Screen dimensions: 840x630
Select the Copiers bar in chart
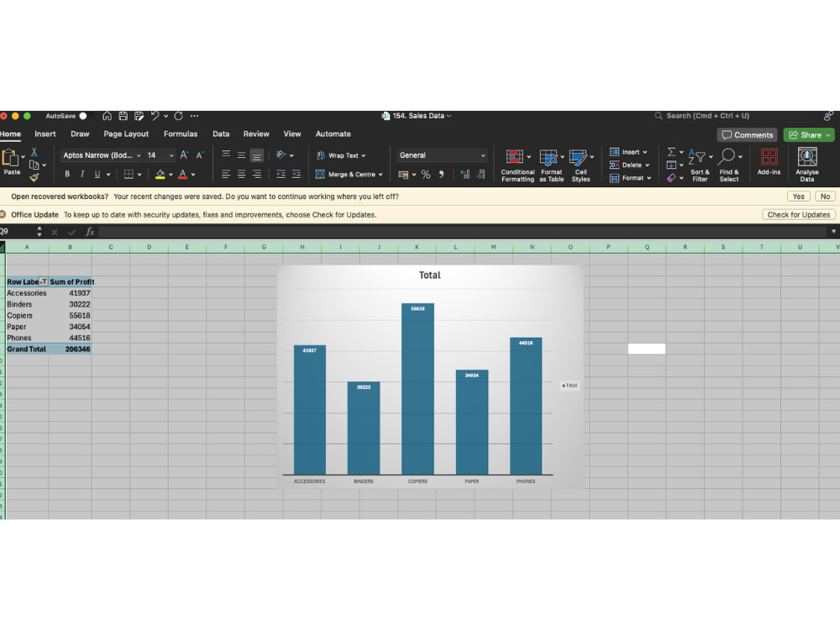point(417,389)
